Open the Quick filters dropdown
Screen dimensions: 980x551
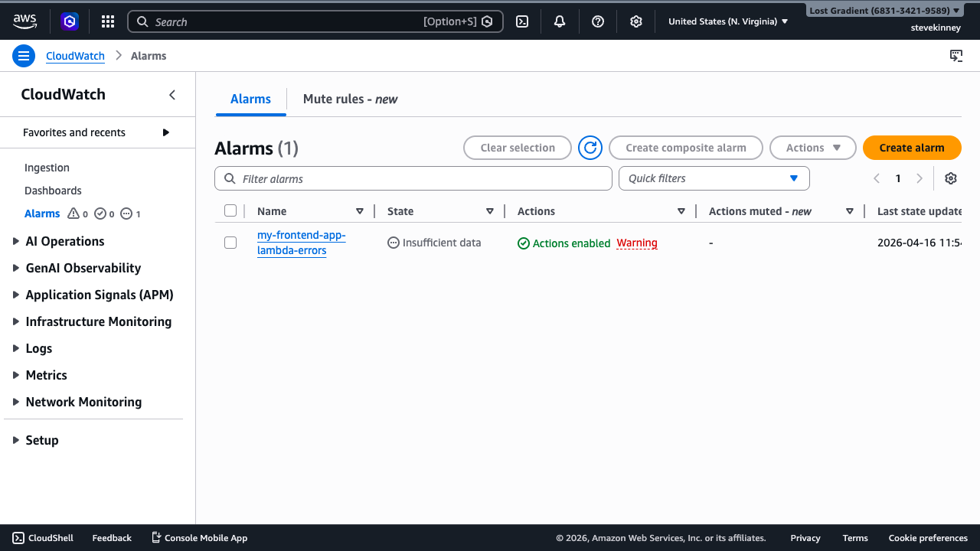714,178
